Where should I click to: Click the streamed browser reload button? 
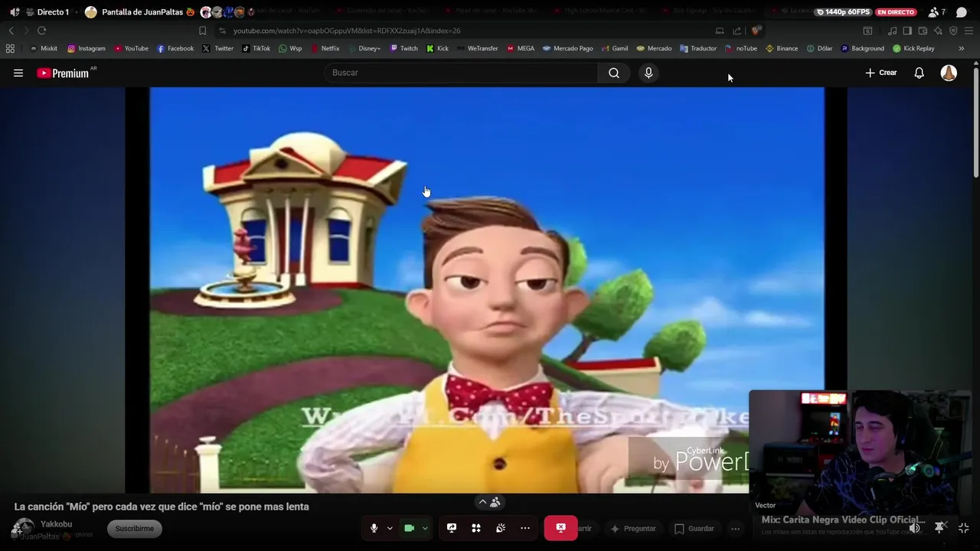tap(41, 31)
